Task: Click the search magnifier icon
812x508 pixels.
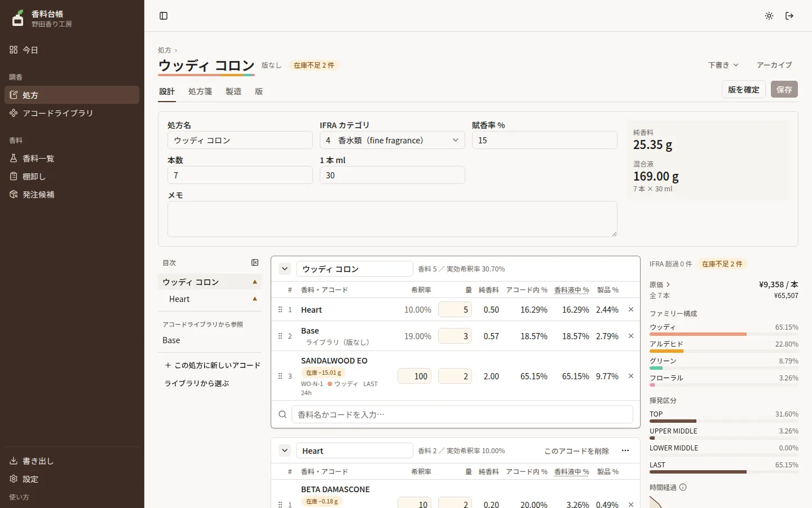Action: point(283,414)
